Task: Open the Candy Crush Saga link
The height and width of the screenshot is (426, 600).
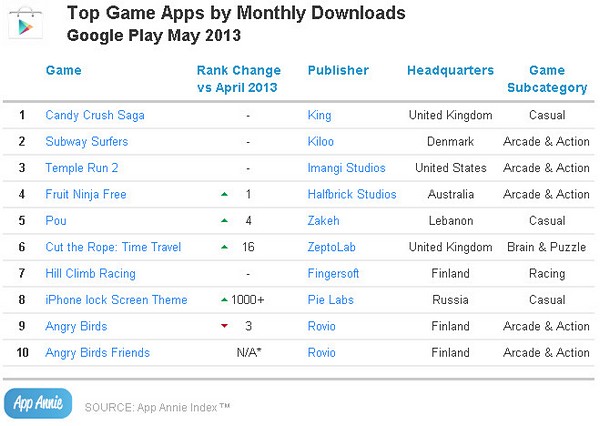Action: pos(95,115)
